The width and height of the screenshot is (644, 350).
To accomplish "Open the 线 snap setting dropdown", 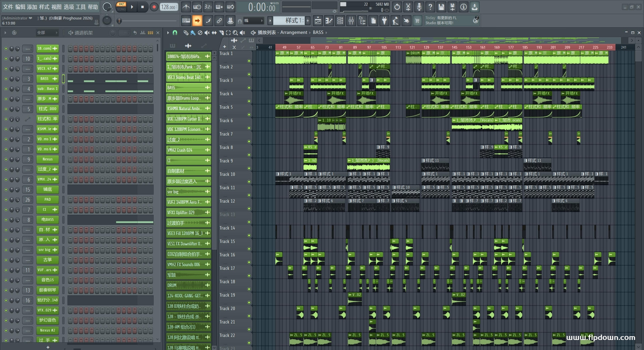I will point(253,21).
